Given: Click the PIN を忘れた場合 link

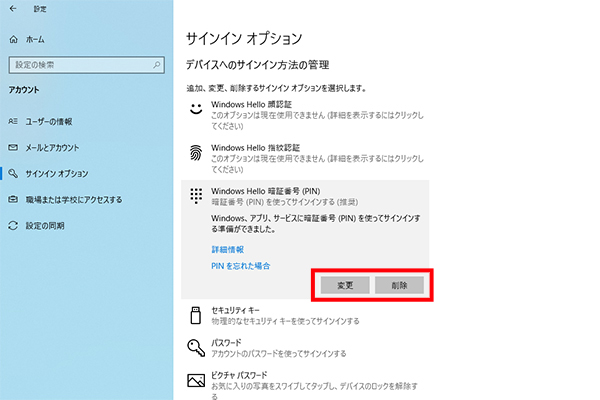Looking at the screenshot, I should pos(241,266).
